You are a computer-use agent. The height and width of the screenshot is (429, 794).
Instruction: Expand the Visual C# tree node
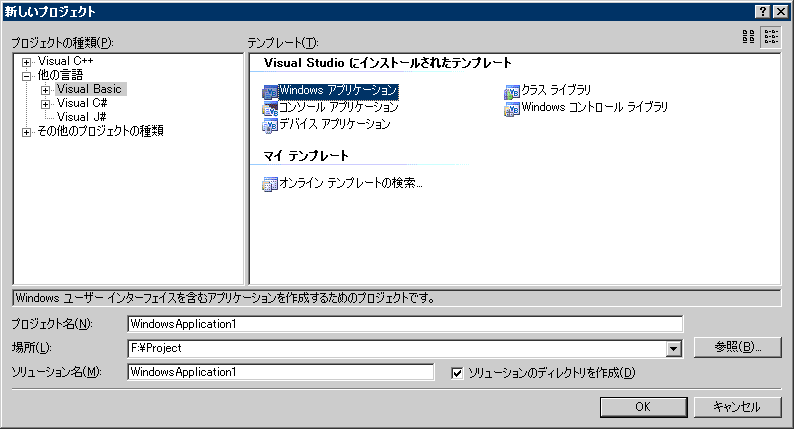[46, 104]
